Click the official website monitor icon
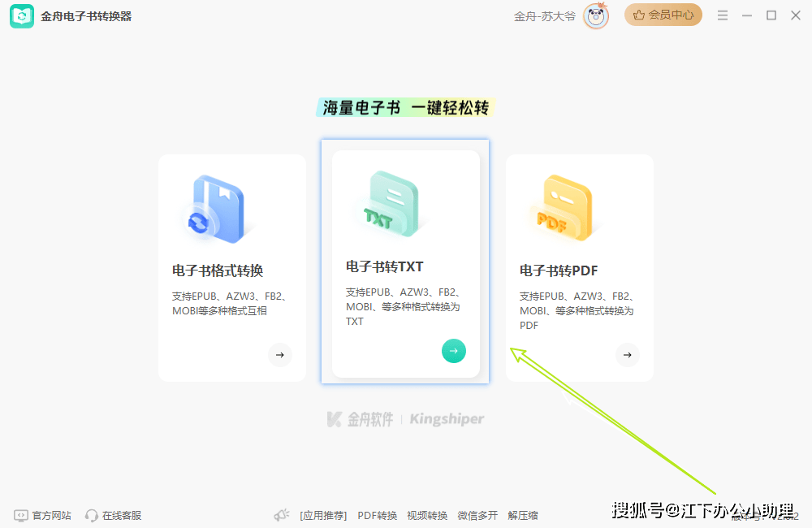The width and height of the screenshot is (812, 528). pyautogui.click(x=21, y=516)
